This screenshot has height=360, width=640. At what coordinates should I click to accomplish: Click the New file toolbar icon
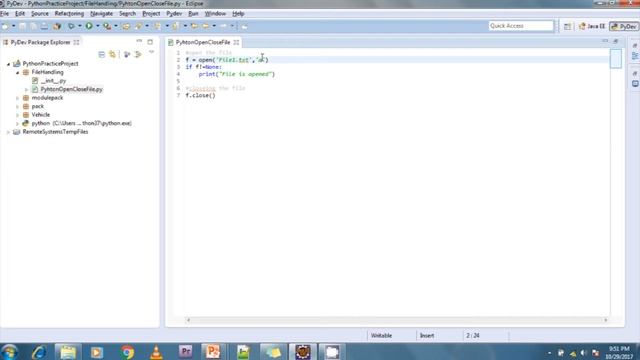coord(5,26)
